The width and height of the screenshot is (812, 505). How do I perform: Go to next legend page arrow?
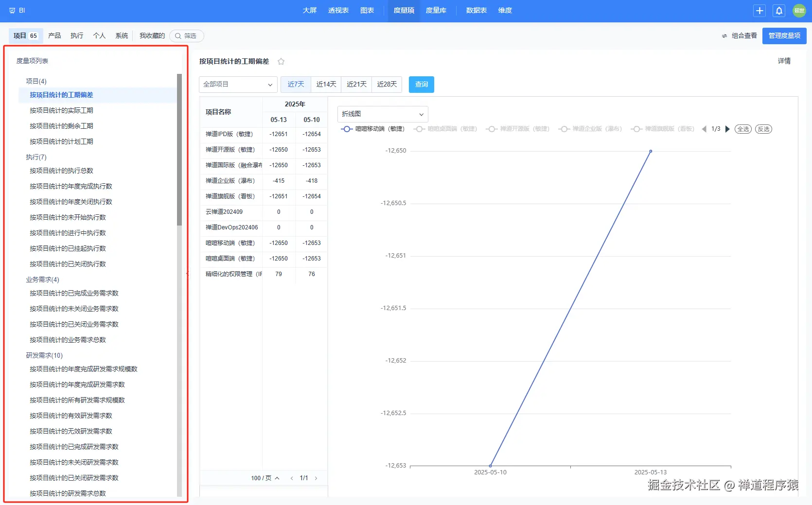(x=727, y=129)
